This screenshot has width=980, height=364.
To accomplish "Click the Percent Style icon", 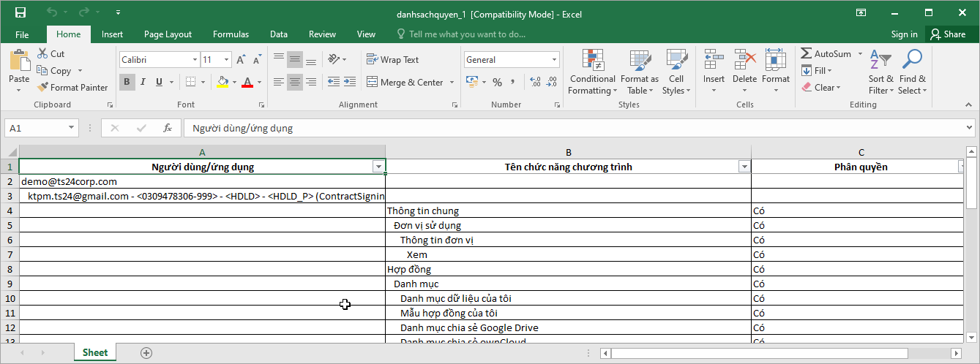I will tap(497, 83).
